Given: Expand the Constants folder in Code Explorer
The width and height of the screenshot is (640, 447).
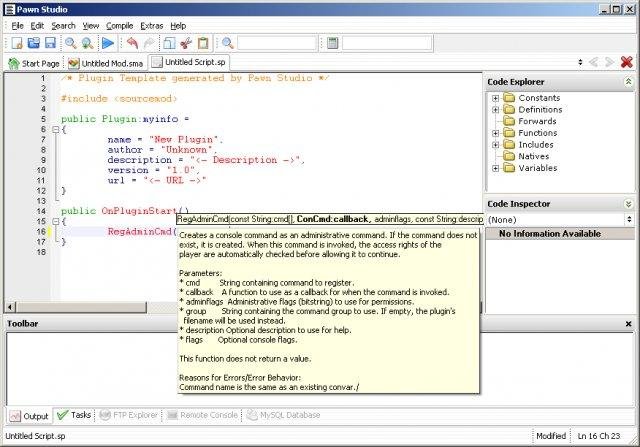Looking at the screenshot, I should (x=495, y=98).
